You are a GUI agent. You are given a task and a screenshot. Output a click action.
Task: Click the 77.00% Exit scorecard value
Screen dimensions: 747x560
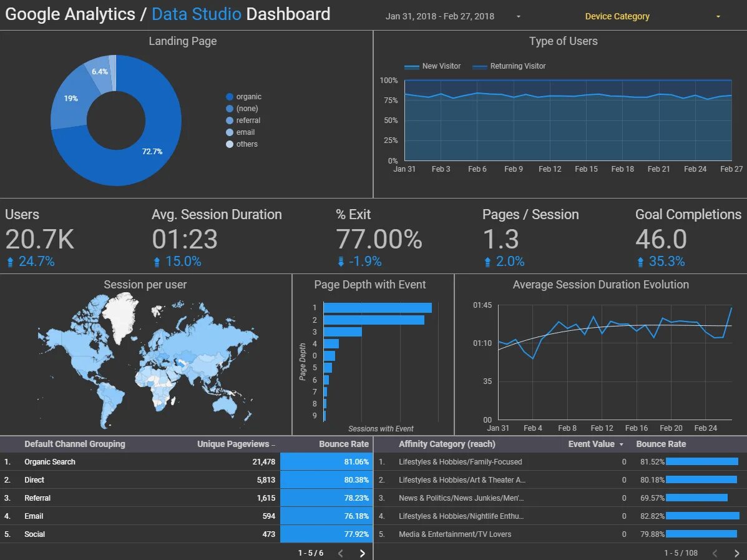tap(379, 238)
